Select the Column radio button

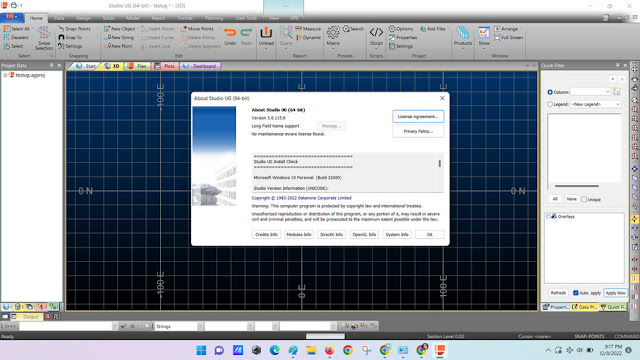(550, 92)
